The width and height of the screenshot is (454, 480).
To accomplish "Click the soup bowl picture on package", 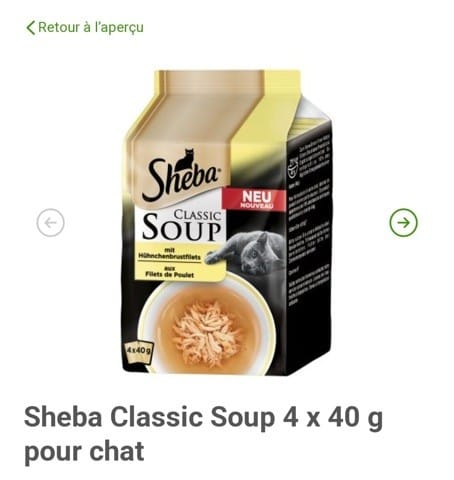I will [x=207, y=323].
